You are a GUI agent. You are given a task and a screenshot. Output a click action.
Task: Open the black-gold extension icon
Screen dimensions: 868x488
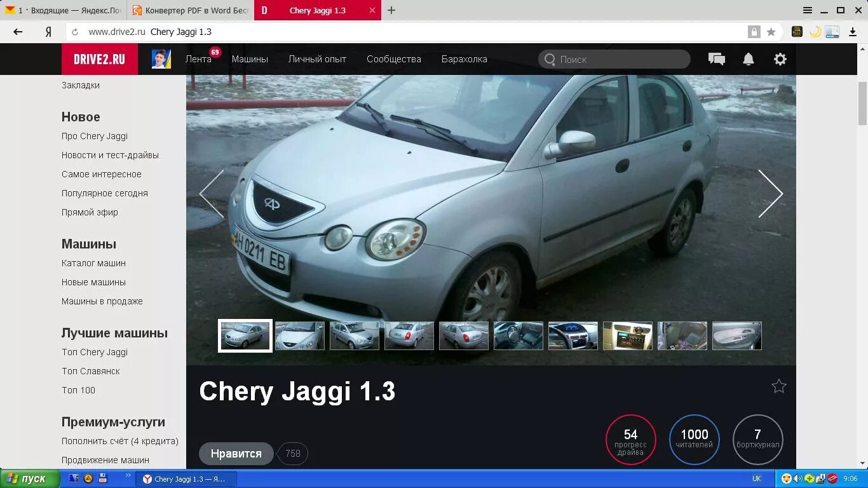tap(797, 32)
